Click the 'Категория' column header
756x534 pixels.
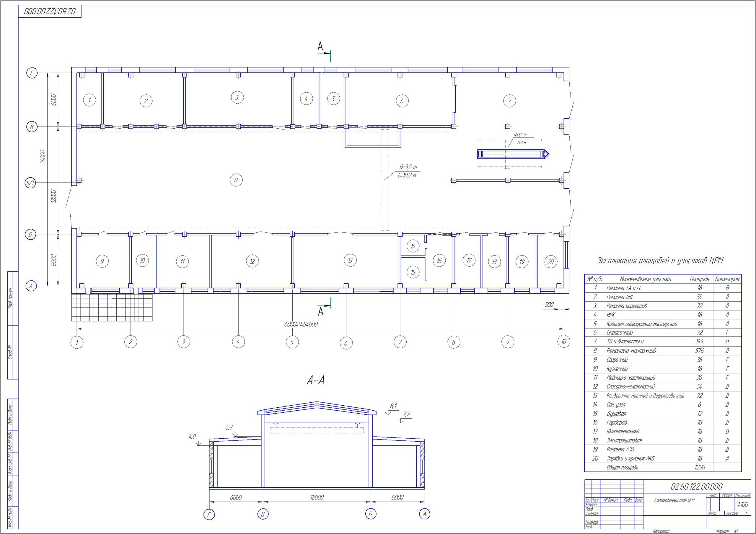727,279
